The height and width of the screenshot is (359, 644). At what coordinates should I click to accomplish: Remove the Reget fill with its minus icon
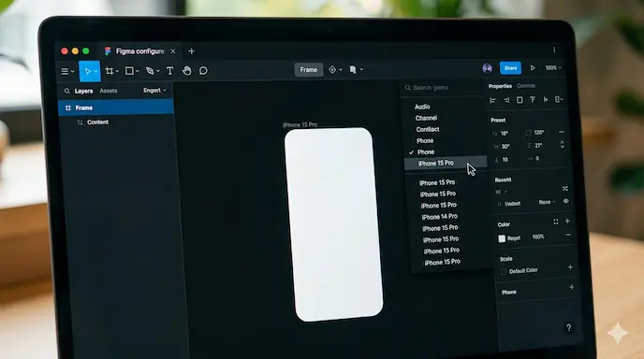click(x=568, y=235)
